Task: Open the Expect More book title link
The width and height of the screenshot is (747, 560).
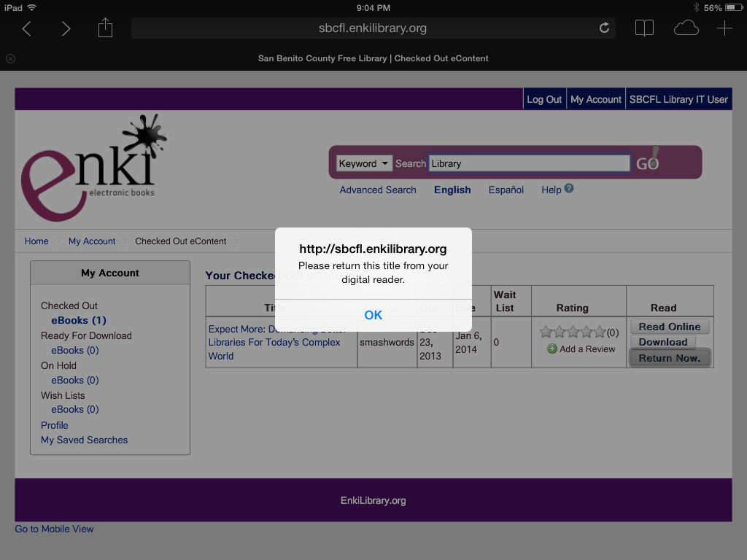Action: pyautogui.click(x=276, y=343)
